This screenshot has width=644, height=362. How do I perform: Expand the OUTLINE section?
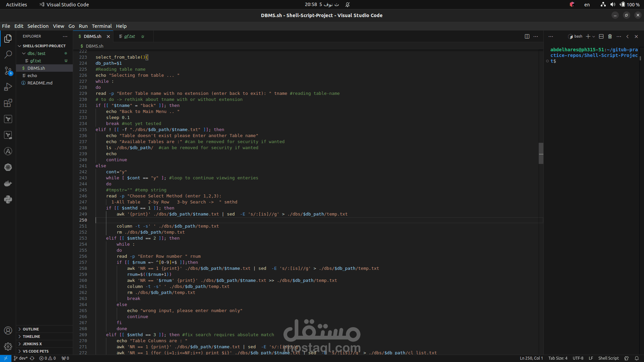[31, 329]
